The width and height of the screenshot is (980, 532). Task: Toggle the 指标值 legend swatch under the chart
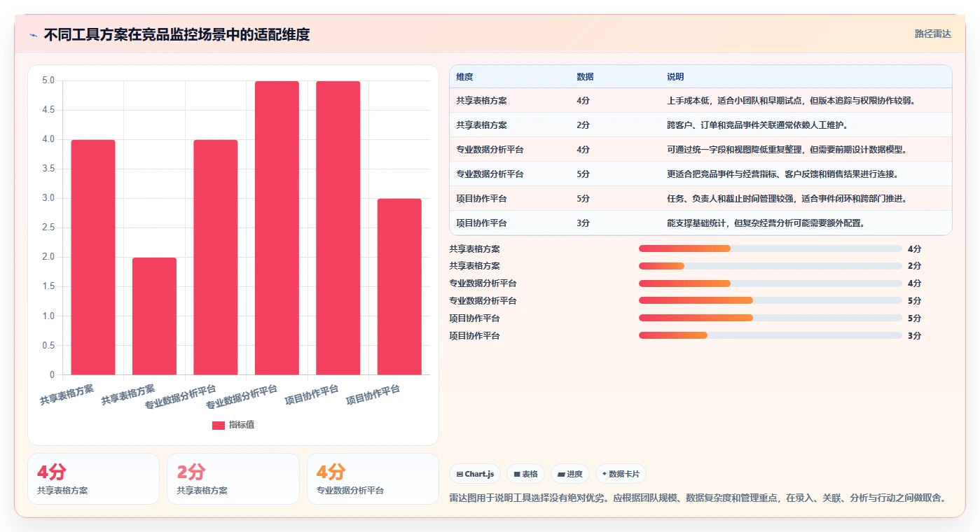tap(219, 425)
